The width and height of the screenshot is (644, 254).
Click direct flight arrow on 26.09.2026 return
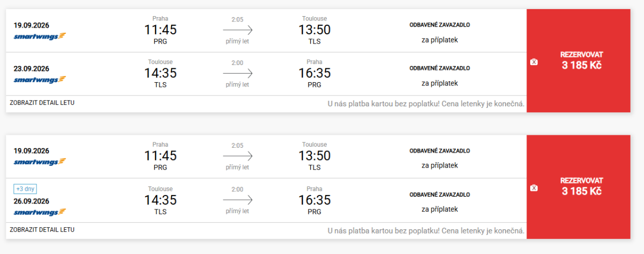click(237, 200)
